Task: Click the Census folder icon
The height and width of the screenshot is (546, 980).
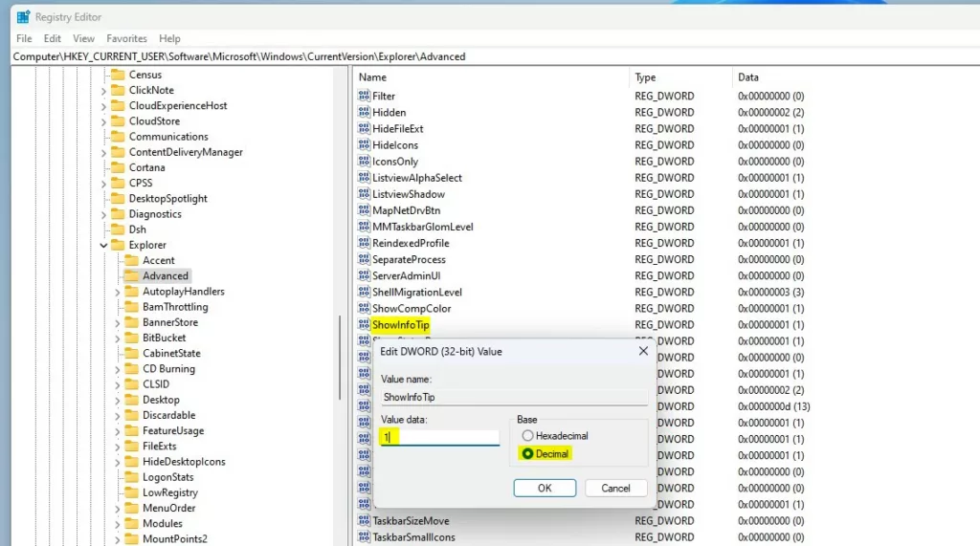Action: point(118,75)
